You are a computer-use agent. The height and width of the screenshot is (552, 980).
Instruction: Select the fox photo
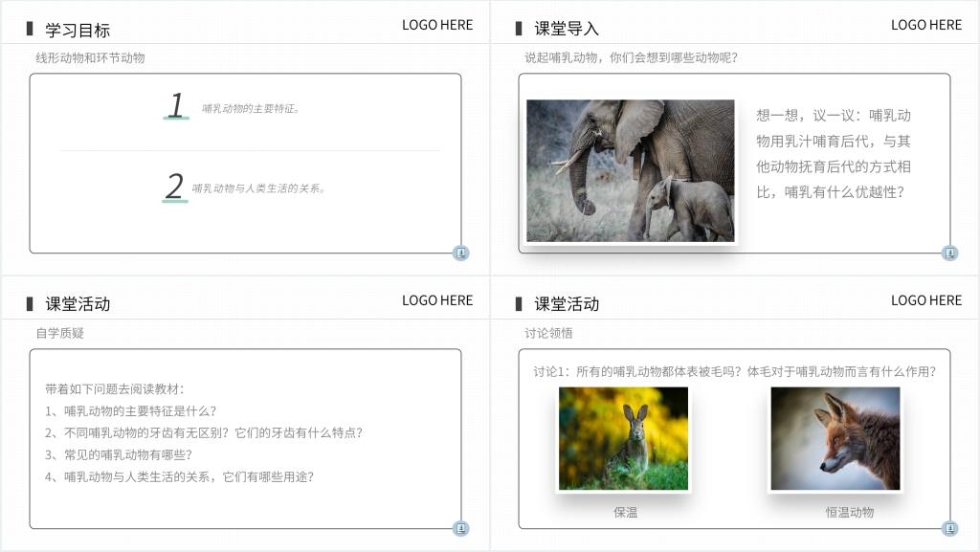coord(835,438)
